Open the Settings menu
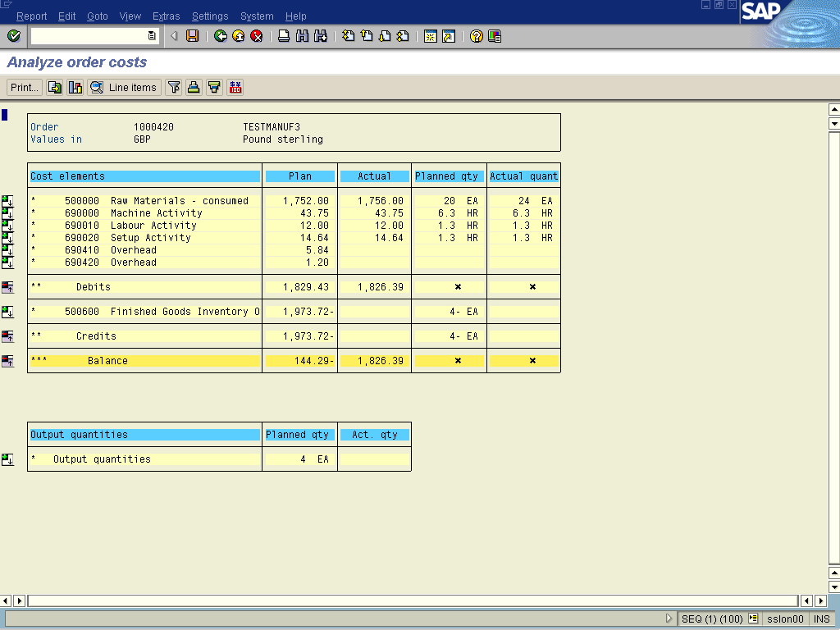The image size is (840, 630). pos(210,16)
